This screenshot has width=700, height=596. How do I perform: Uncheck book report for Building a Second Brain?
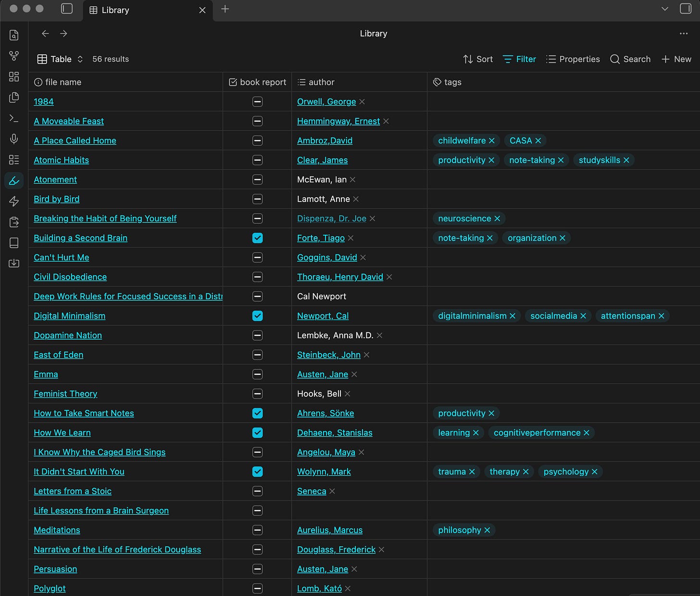[258, 238]
